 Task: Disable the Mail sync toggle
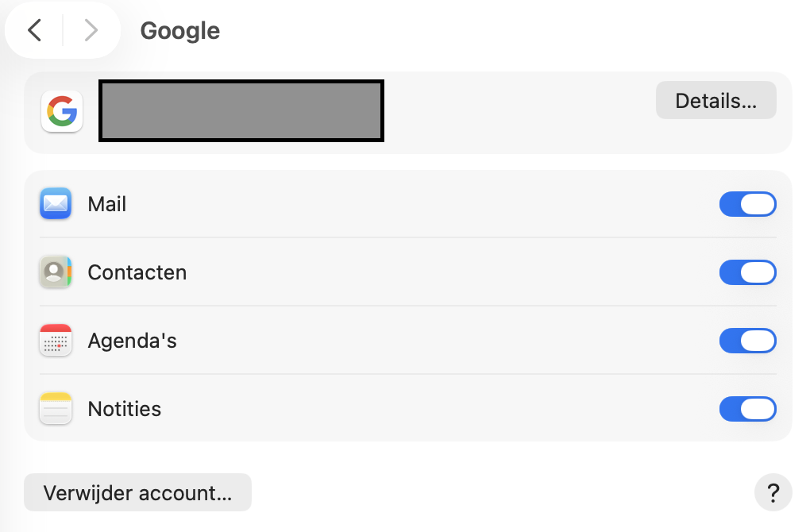coord(747,204)
